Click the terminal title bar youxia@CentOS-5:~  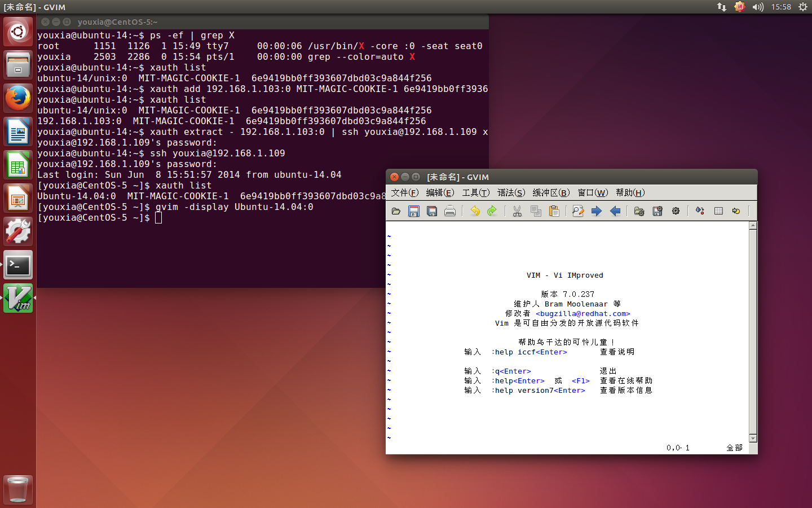click(x=263, y=21)
